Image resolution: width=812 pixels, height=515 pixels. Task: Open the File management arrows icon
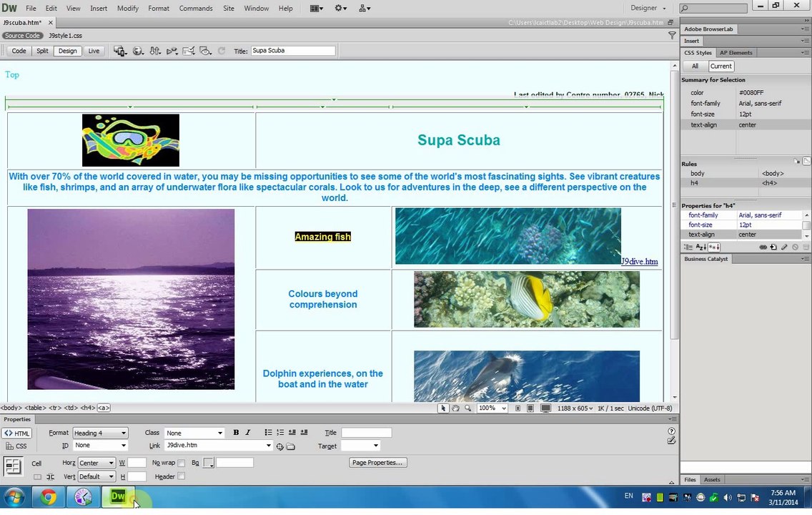[155, 51]
